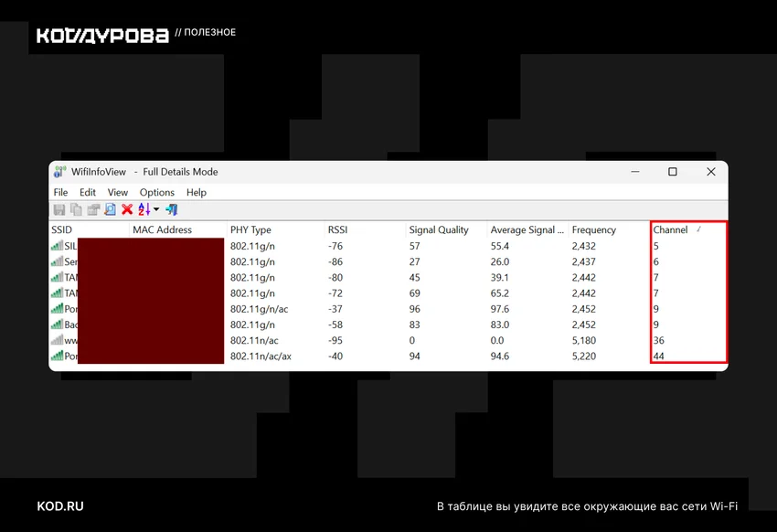Screen dimensions: 777x532
Task: Open the Help menu
Action: pyautogui.click(x=197, y=192)
